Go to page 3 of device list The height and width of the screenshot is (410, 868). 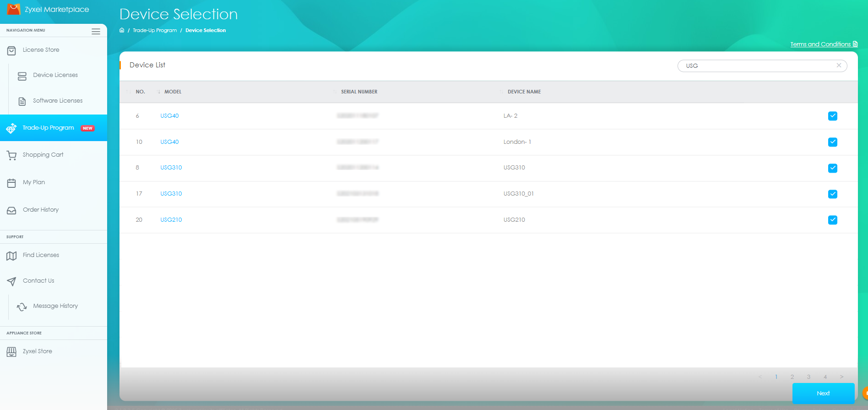point(808,377)
